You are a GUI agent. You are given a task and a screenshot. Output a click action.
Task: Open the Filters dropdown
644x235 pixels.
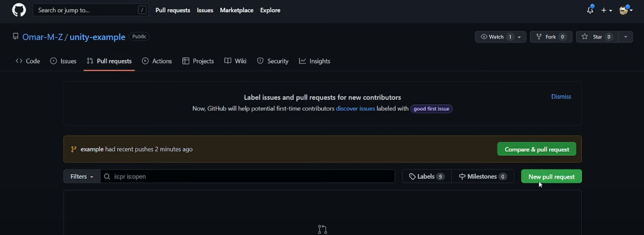coord(82,177)
